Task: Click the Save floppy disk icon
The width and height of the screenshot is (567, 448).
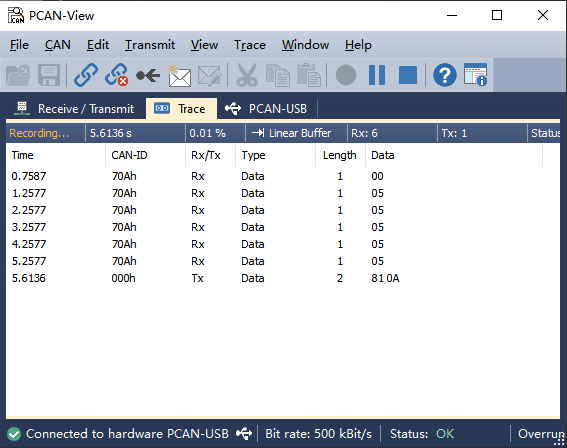Action: click(49, 75)
